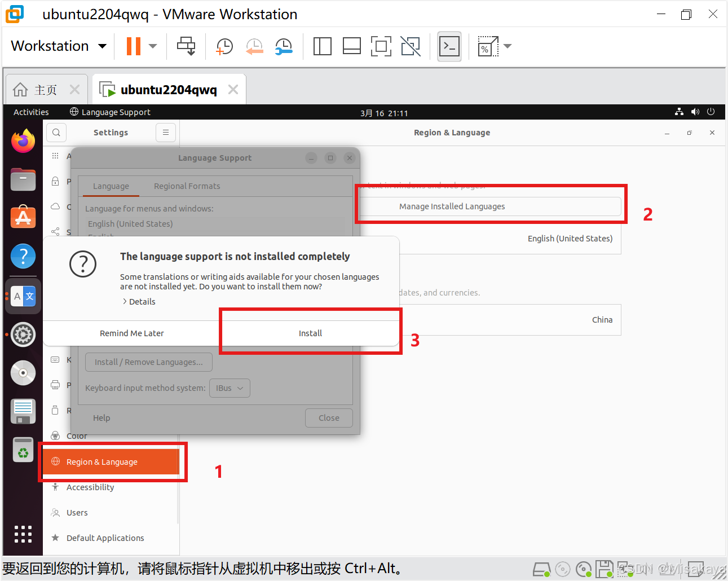Open the IBus input method dropdown
The height and width of the screenshot is (581, 728).
click(x=230, y=388)
